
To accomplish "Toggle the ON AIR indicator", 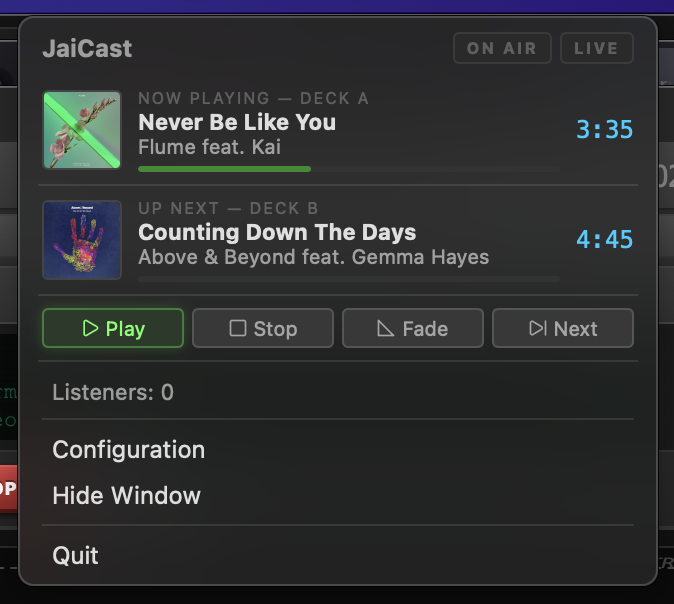I will 502,48.
